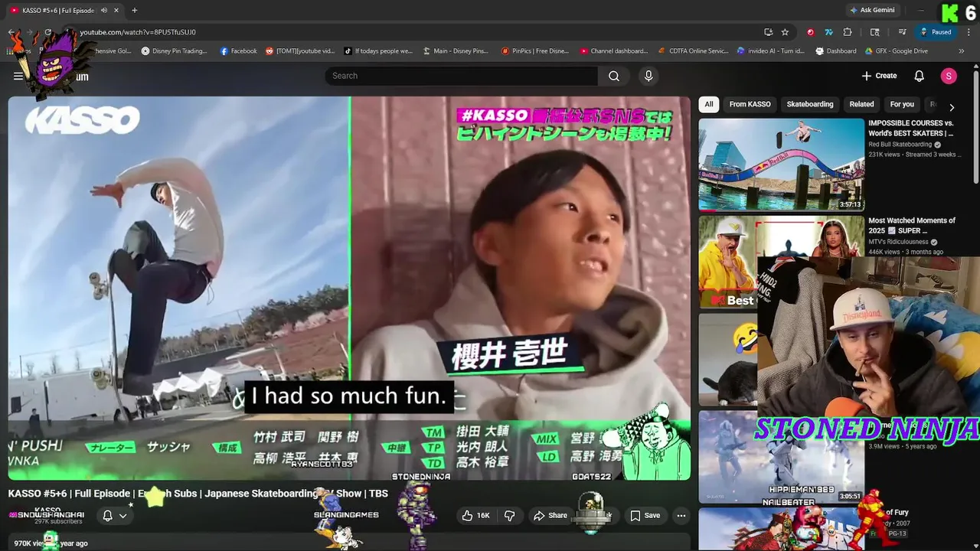980x551 pixels.
Task: Click the search magnifier button
Action: [614, 76]
